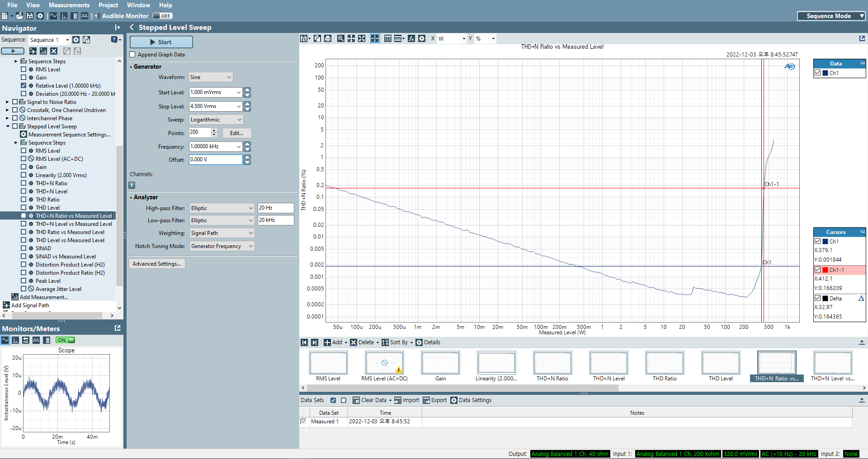Open the scope monitor from the top toolbar
Viewport: 868px width, 459px height.
pos(53,16)
